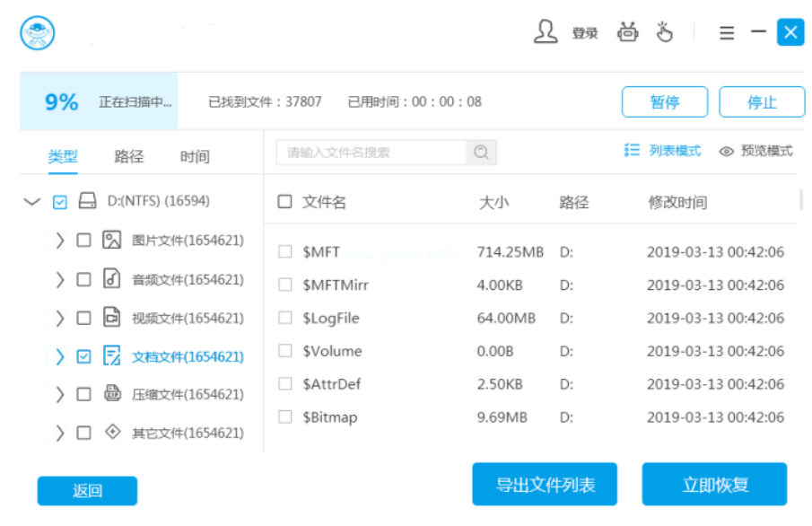Click the 其它文件 other files icon
The height and width of the screenshot is (526, 812).
click(x=111, y=433)
